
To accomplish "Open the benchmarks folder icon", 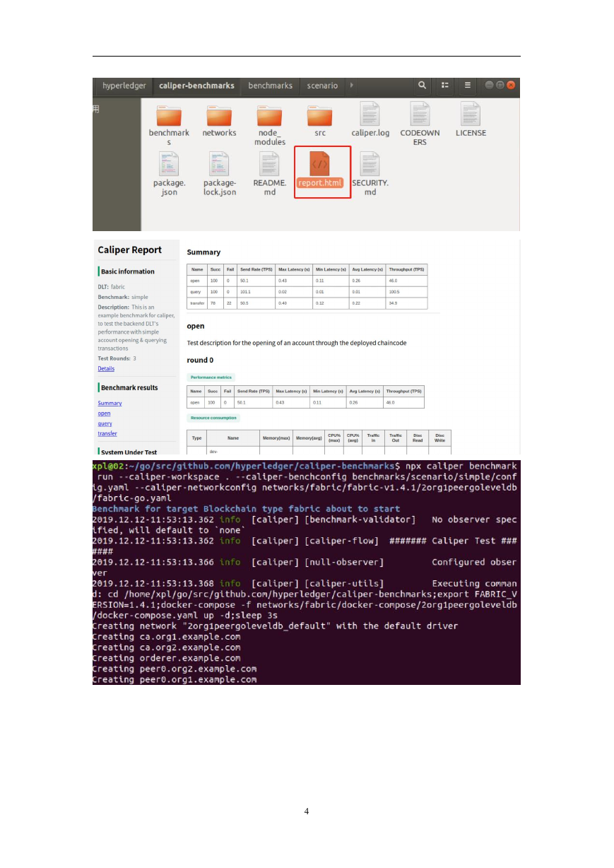I will [169, 114].
